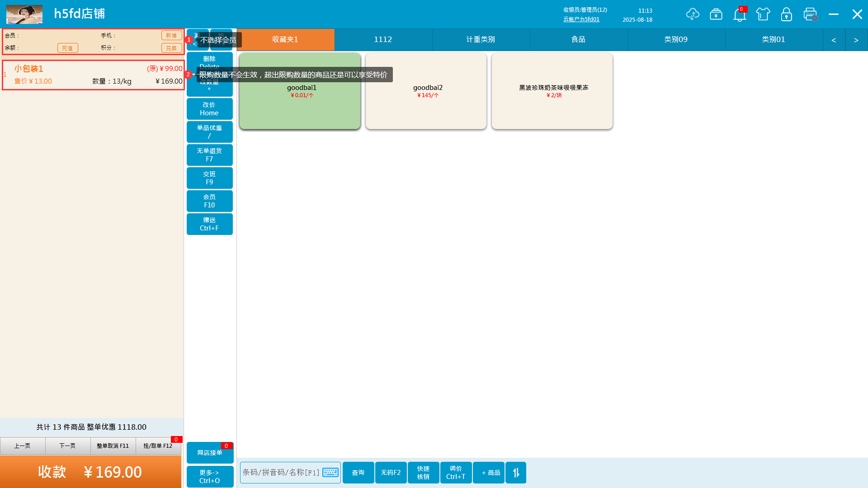Screen dimensions: 868x488
Task: Click the 充值 recharge button
Action: pyautogui.click(x=67, y=48)
